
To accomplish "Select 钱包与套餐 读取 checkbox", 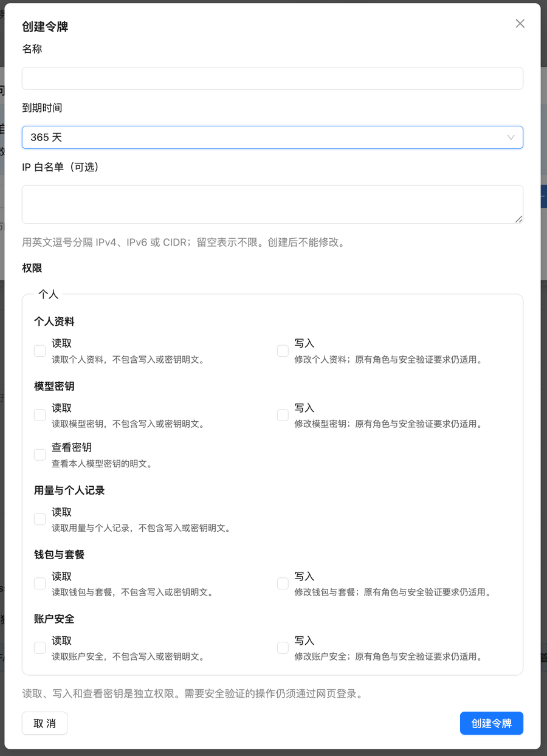I will [40, 583].
